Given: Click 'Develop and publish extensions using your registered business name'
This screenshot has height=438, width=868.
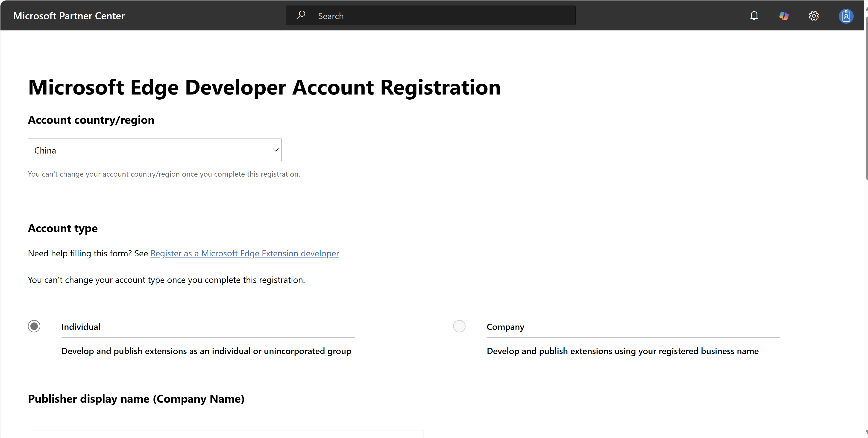Looking at the screenshot, I should pos(623,351).
